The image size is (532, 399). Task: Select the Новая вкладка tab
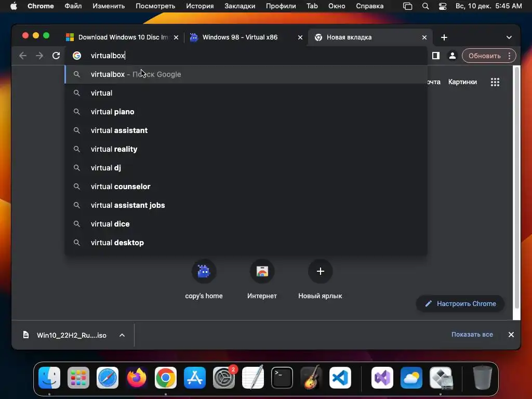[370, 37]
